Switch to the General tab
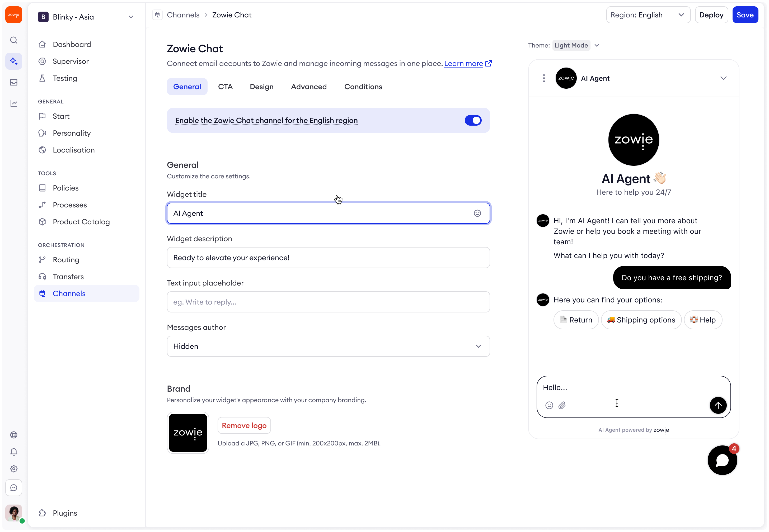The width and height of the screenshot is (769, 532). click(187, 87)
